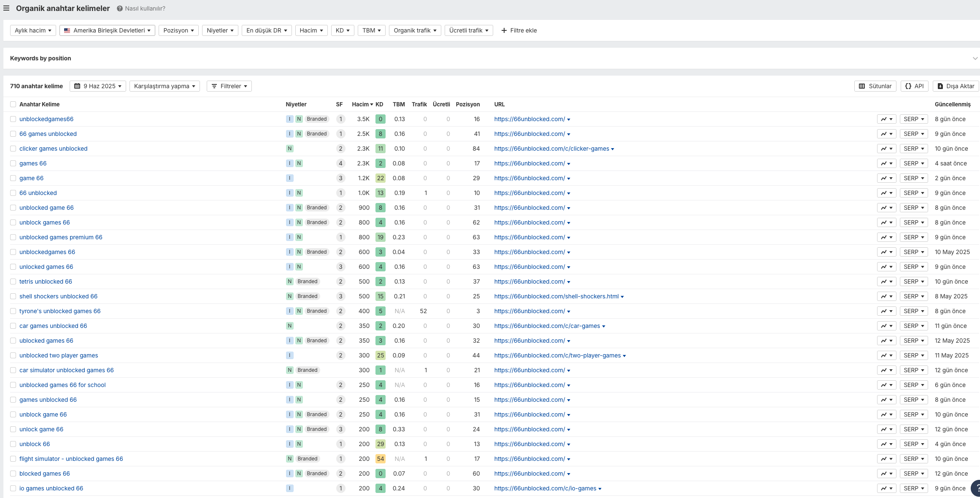Screen dimensions: 980x498
Task: Open the 'Filtreler' button
Action: click(x=229, y=86)
